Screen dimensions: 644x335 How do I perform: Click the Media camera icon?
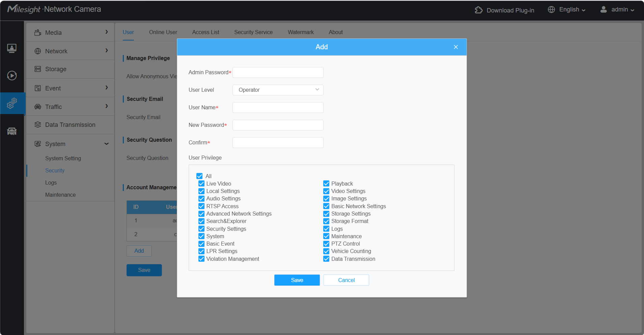(38, 32)
